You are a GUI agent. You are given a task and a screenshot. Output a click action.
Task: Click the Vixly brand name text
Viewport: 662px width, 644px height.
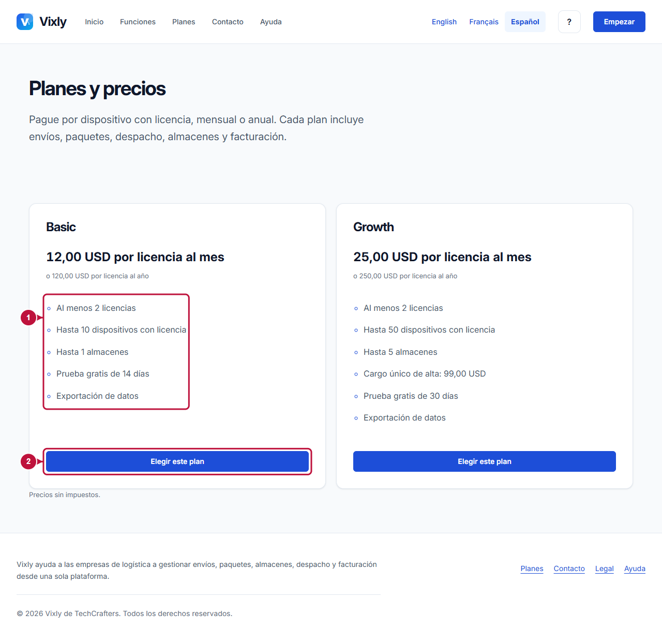click(53, 22)
